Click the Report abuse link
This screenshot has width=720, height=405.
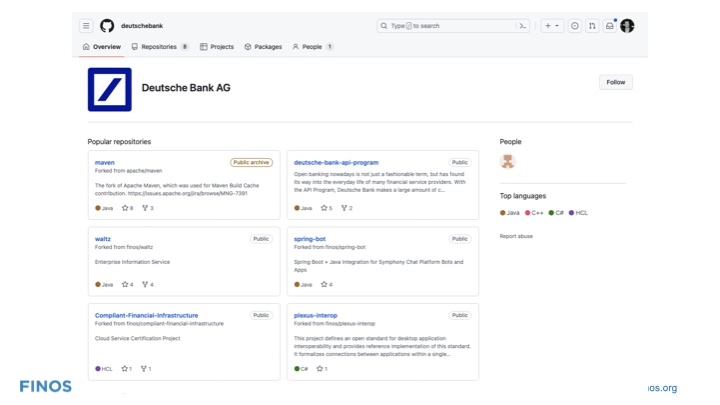pos(516,236)
